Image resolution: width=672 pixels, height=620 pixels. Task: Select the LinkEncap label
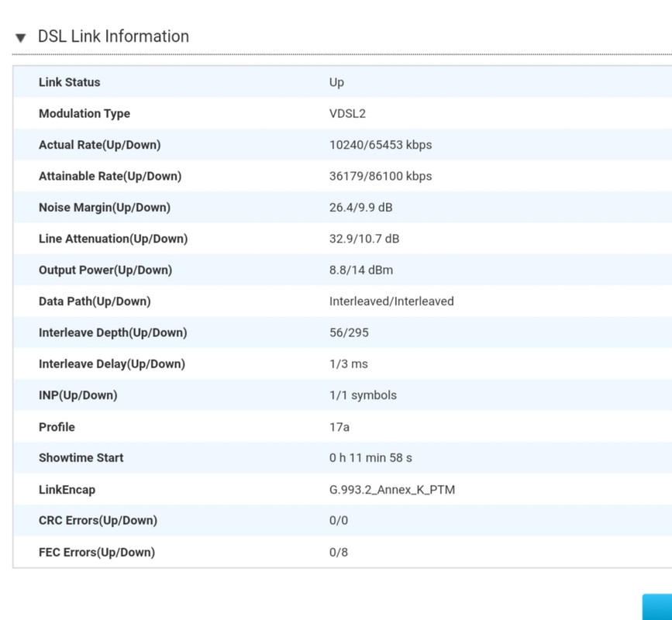pyautogui.click(x=67, y=489)
